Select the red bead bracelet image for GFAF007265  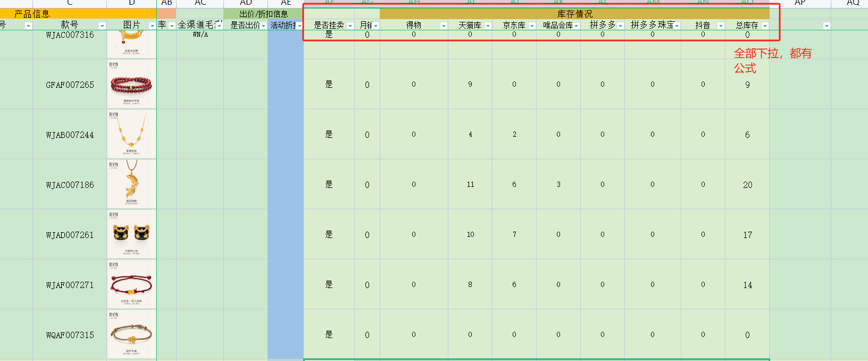(x=131, y=84)
